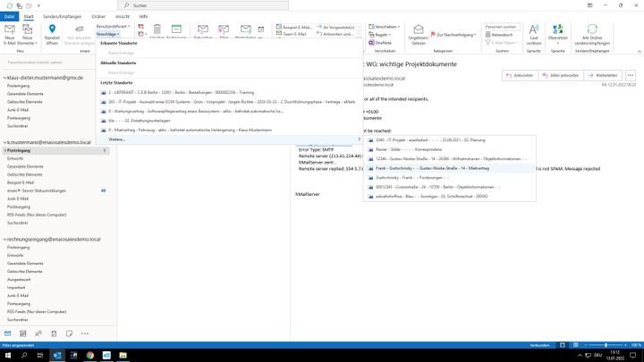Open File Explorer from the taskbar
Image resolution: width=644 pixels, height=362 pixels.
tap(123, 355)
